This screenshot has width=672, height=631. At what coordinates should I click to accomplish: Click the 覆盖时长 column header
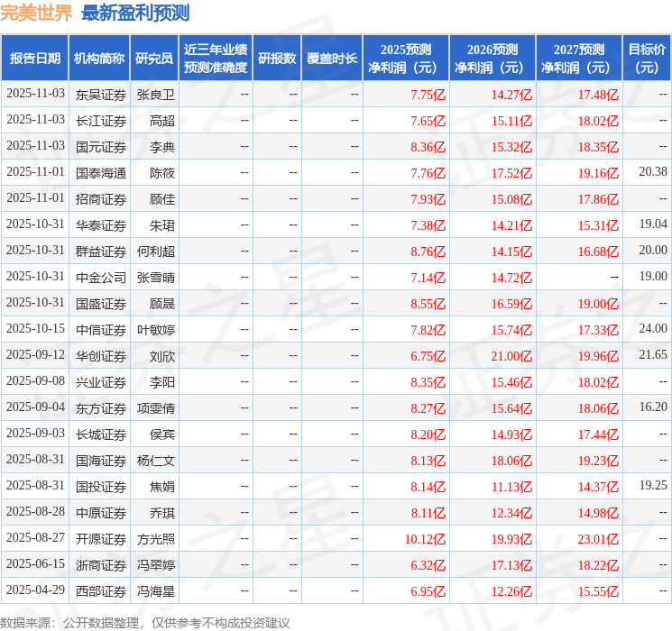(332, 59)
